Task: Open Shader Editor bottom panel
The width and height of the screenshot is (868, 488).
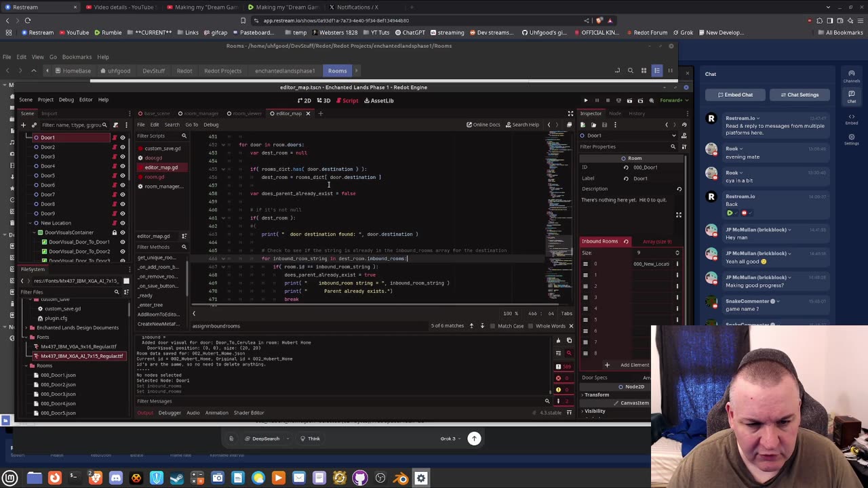Action: point(249,413)
